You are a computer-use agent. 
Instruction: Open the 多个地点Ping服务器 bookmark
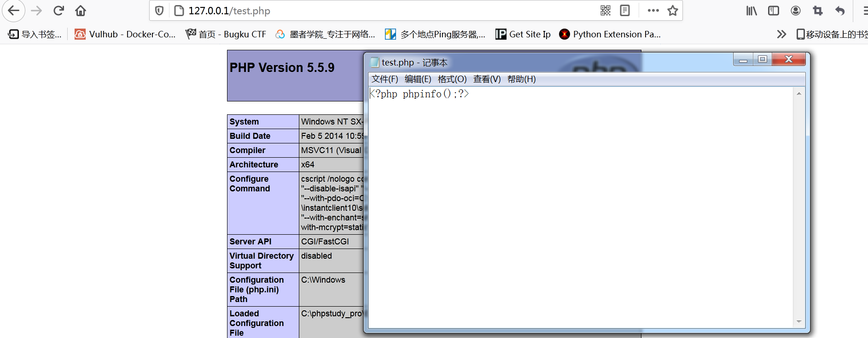(435, 34)
